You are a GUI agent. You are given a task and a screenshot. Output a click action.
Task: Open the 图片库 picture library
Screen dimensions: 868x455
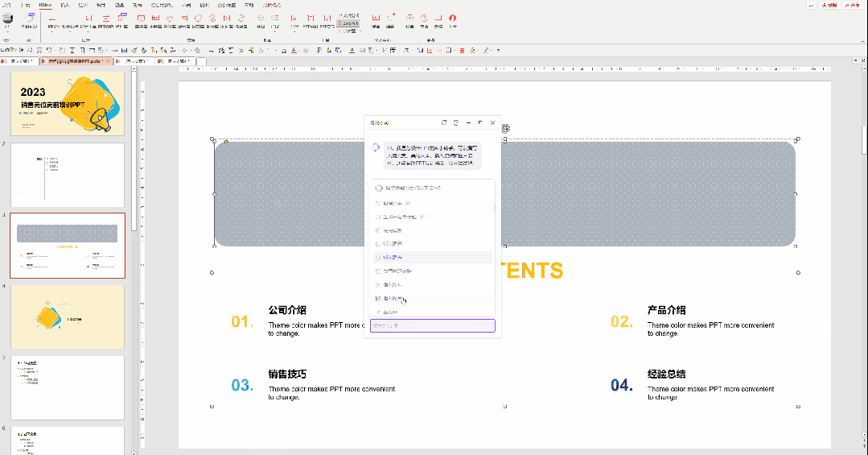[x=226, y=21]
